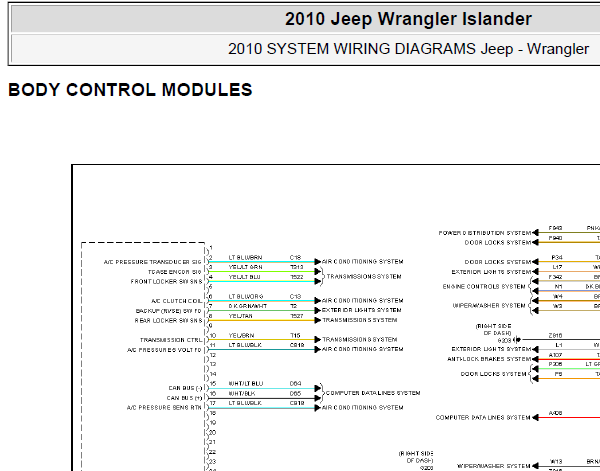
Task: Click "AIR CONDITIONING SYSTEM" beside pin 11 wire
Action: (362, 349)
